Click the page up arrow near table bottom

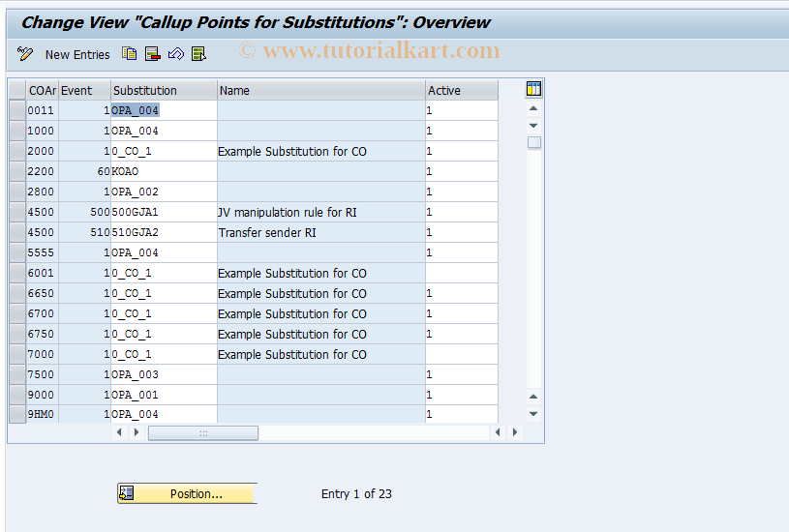pos(533,397)
